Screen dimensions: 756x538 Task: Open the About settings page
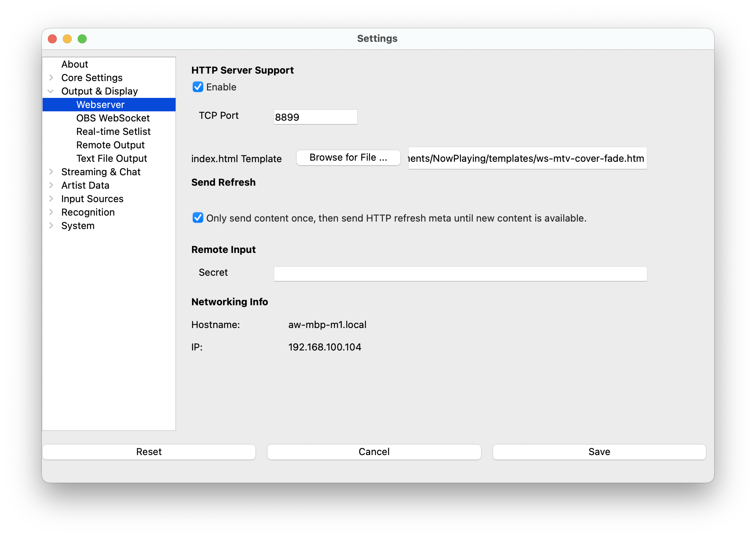pos(75,64)
